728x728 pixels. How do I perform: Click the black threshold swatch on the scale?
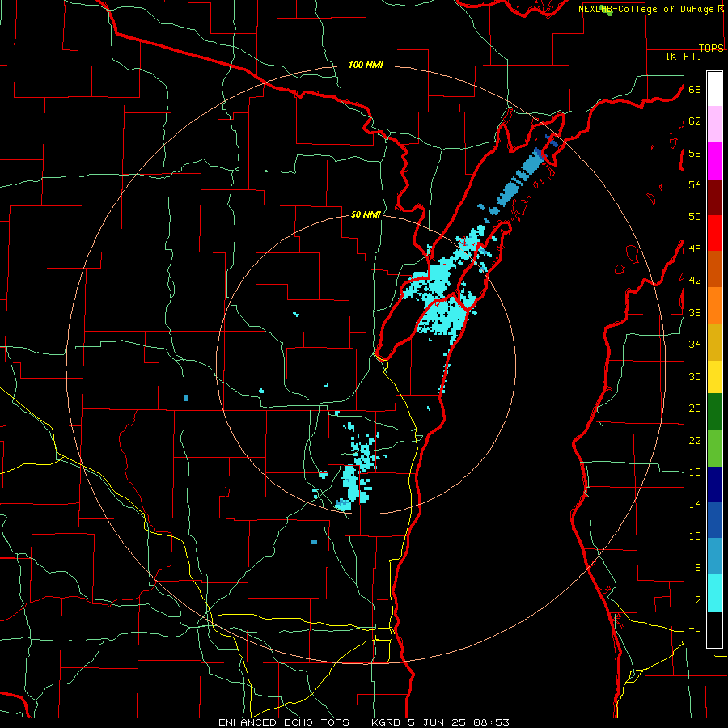click(x=714, y=629)
